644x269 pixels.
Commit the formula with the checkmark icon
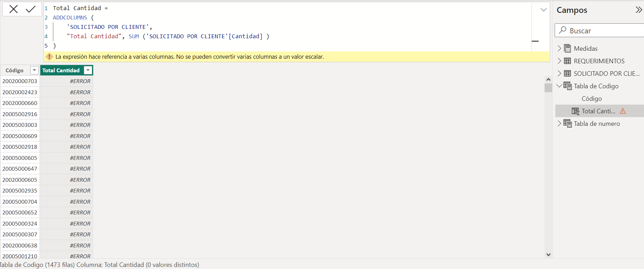pyautogui.click(x=31, y=9)
